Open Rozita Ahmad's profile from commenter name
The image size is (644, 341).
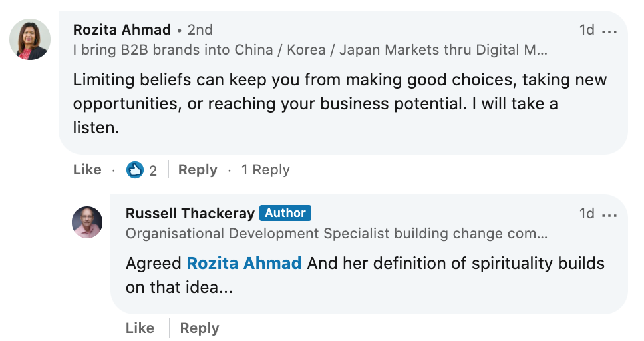point(122,30)
